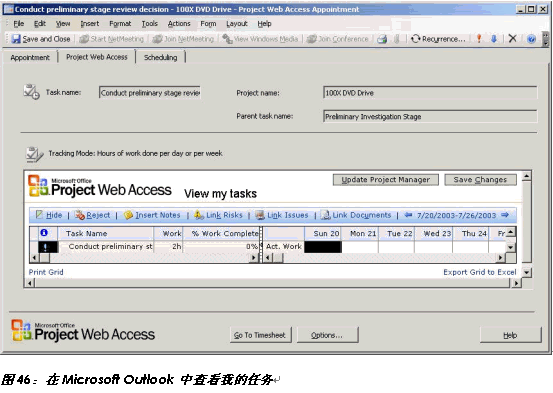
Task: Open the Edit menu
Action: 40,24
